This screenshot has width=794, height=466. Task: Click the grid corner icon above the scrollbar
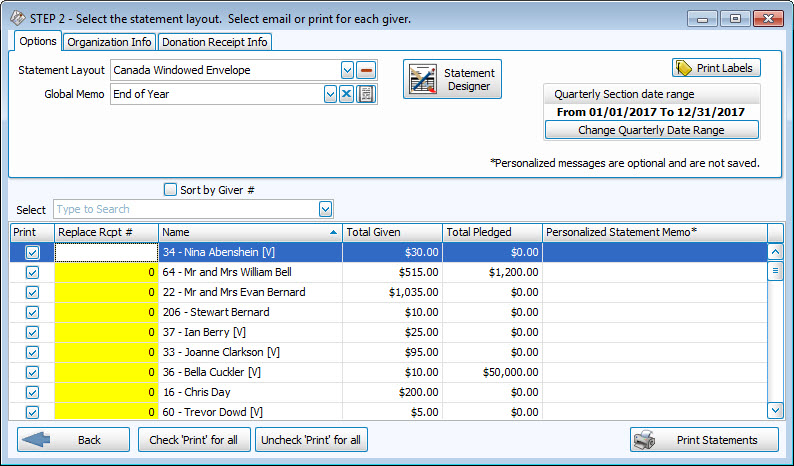pyautogui.click(x=775, y=232)
